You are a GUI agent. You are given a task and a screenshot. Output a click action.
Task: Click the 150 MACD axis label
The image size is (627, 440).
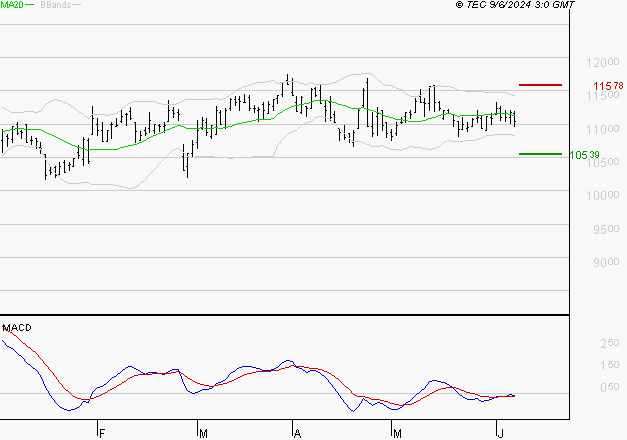610,365
